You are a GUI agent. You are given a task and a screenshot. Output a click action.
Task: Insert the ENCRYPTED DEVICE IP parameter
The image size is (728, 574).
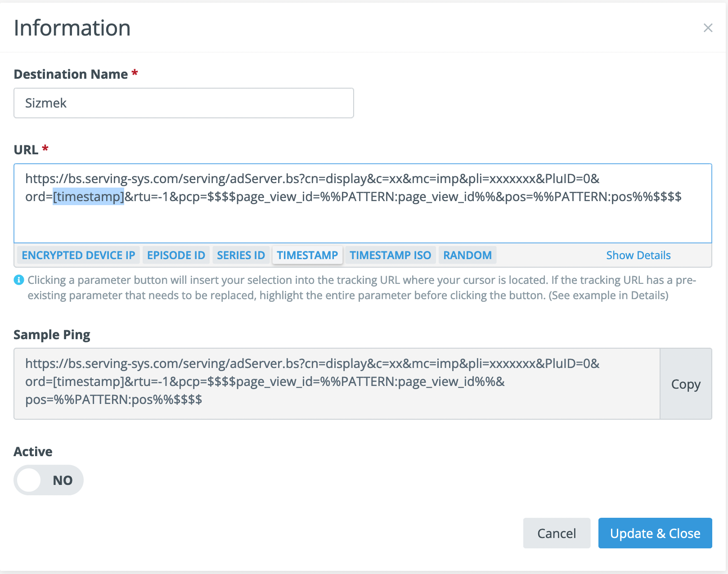click(x=78, y=256)
